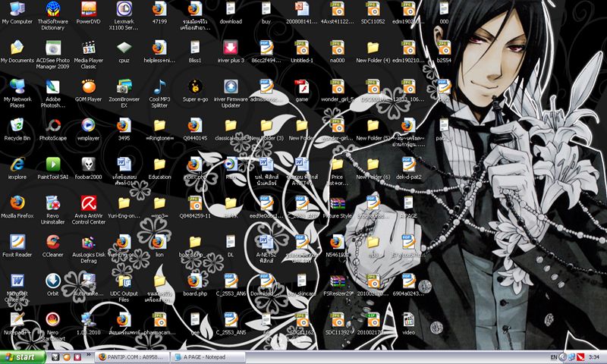The height and width of the screenshot is (364, 607).
Task: Expand the quick launch chevron
Action: [x=88, y=355]
